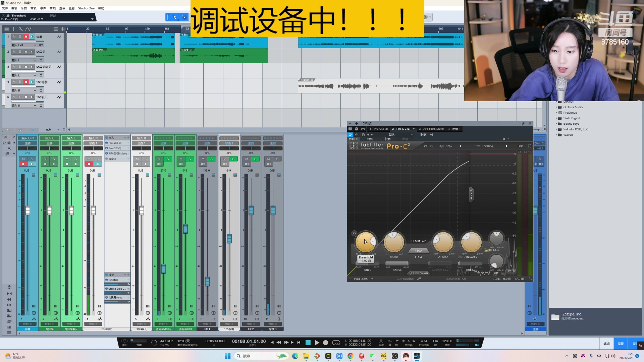The height and width of the screenshot is (362, 644).
Task: Expand the SIDE CHAIN section in Pro-C 2
Action: pos(419,274)
